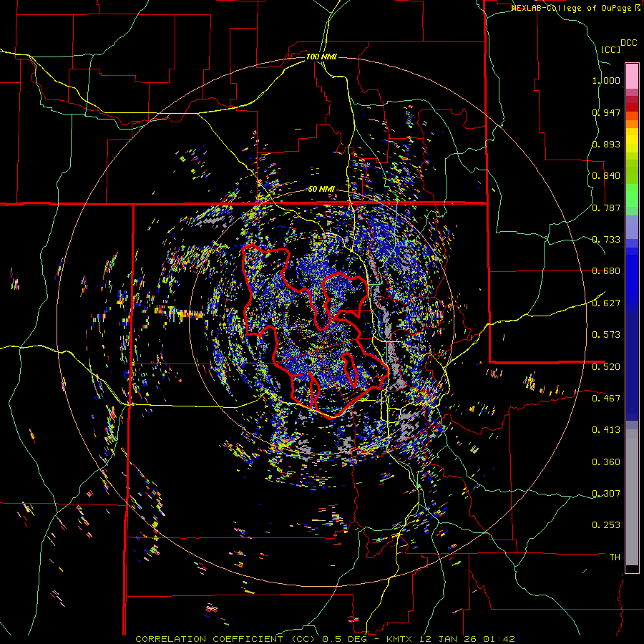Click the [CC] legend title

point(610,49)
